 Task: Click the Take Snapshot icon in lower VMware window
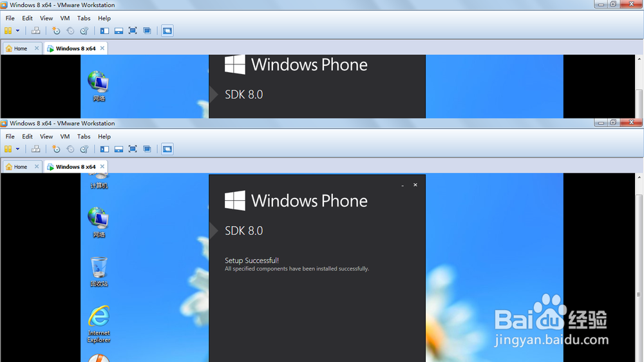coord(56,149)
